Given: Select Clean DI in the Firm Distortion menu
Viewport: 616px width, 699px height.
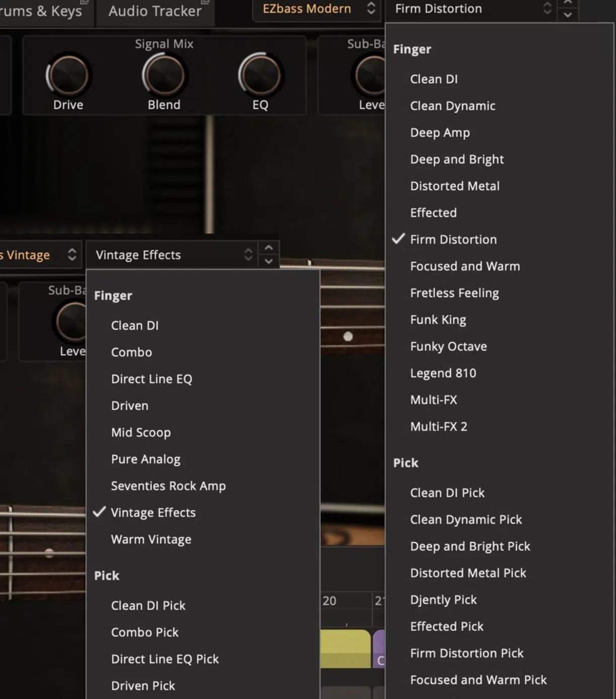Looking at the screenshot, I should point(500,79).
